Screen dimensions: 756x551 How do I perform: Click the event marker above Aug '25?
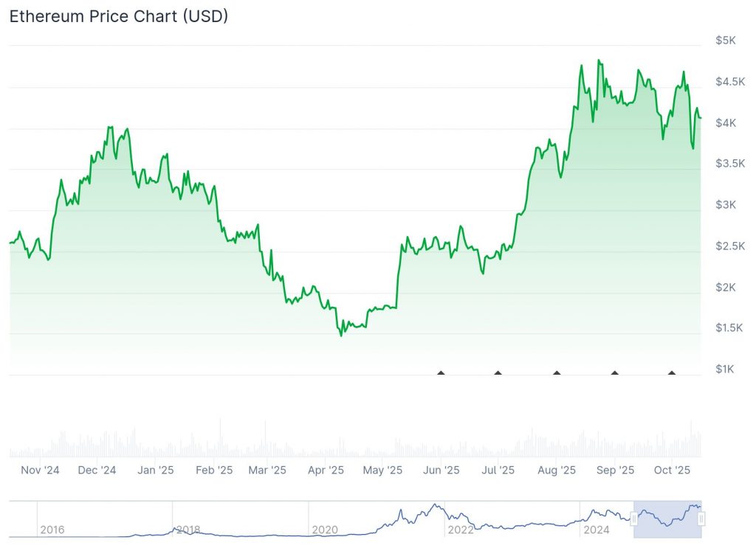click(557, 373)
